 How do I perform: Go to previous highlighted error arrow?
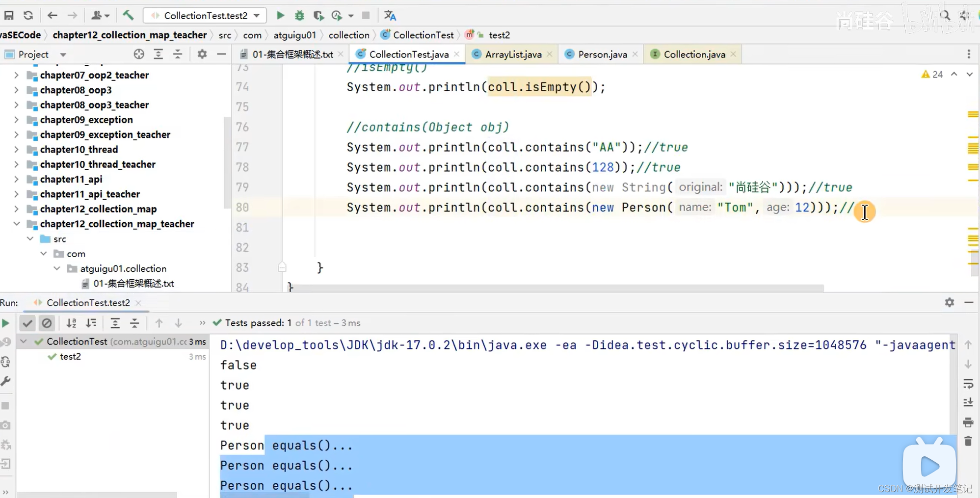[954, 74]
